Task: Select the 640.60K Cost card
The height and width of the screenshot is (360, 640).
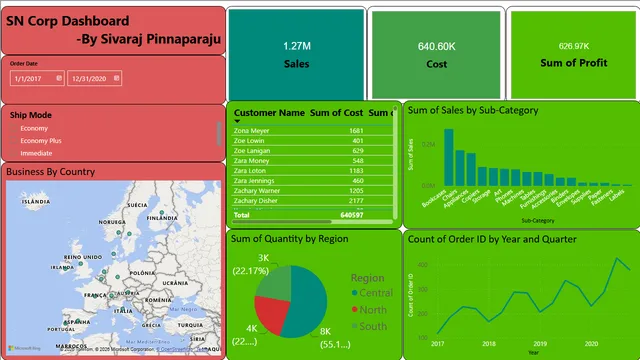Action: 436,54
